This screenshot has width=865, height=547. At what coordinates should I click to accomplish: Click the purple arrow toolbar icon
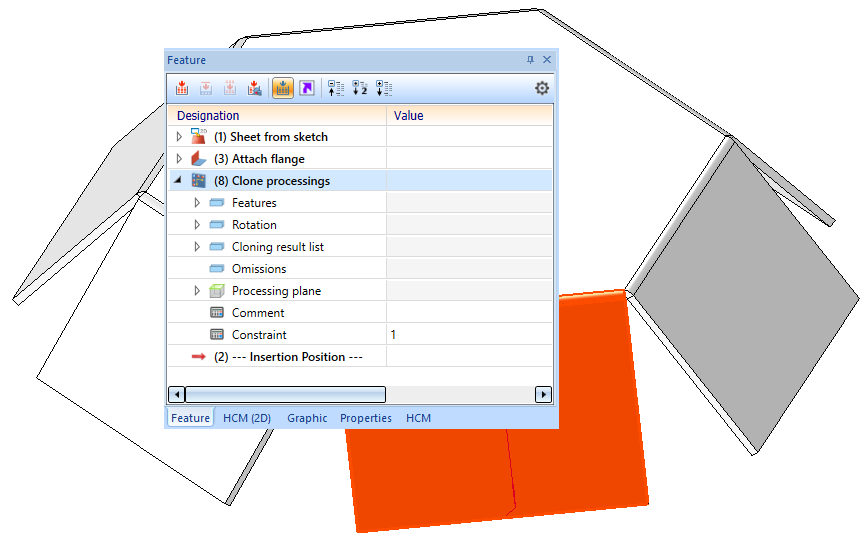pos(307,88)
